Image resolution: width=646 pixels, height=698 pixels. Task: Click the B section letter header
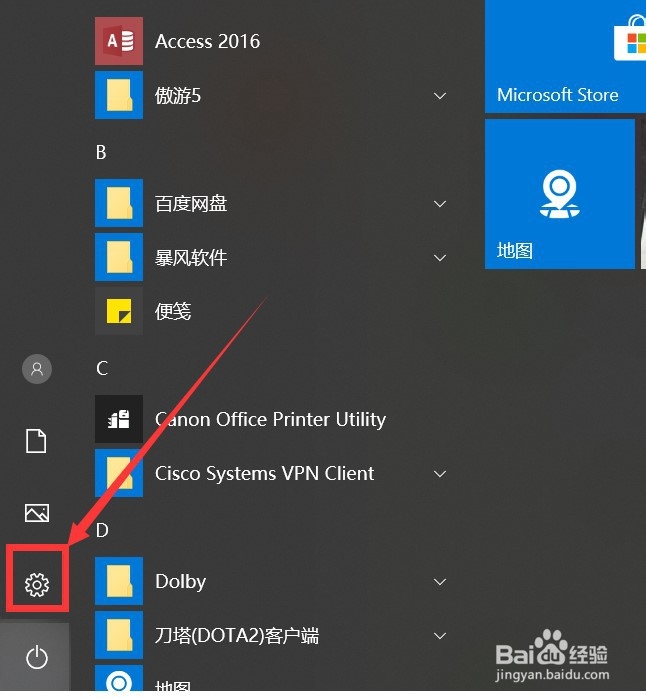101,152
